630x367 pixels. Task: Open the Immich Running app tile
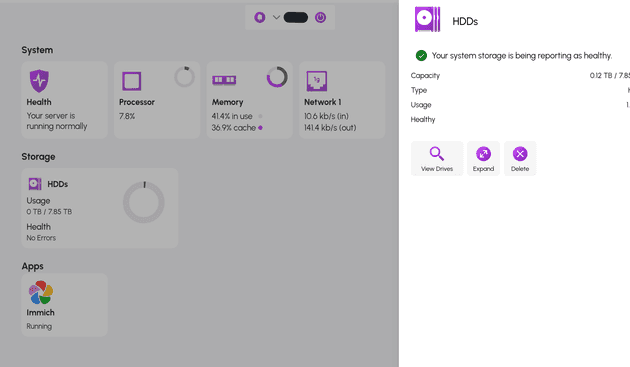pos(64,305)
